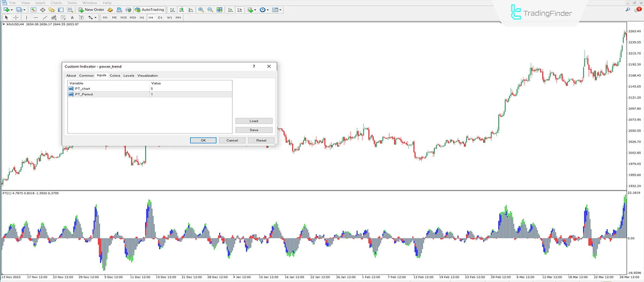Image resolution: width=644 pixels, height=282 pixels.
Task: Open the Profiles dropdown arrow
Action: click(24, 10)
